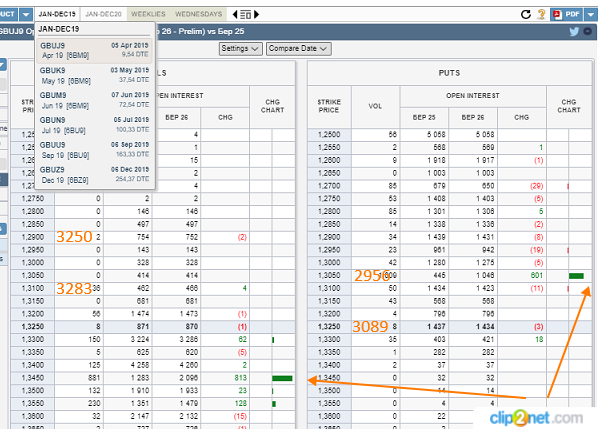Share on Twitter via the bird icon

(574, 32)
